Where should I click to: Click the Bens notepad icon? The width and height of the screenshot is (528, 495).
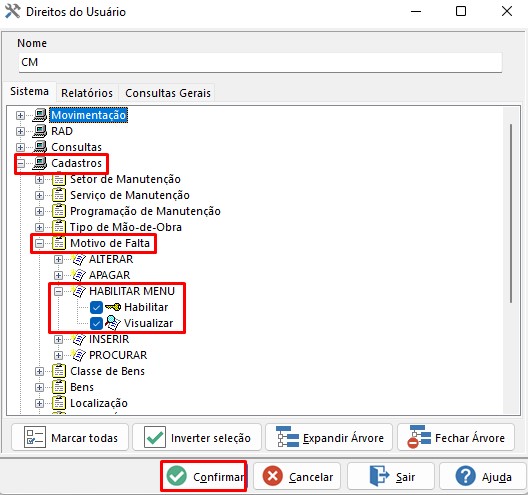click(x=59, y=387)
